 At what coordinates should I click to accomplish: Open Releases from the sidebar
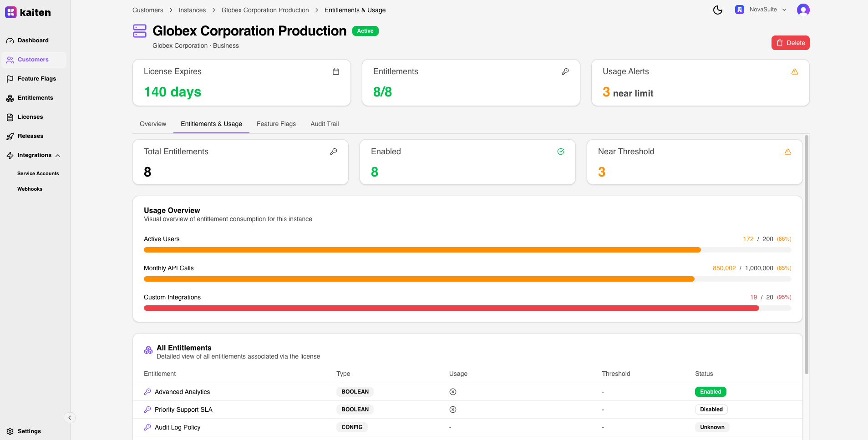pyautogui.click(x=30, y=136)
